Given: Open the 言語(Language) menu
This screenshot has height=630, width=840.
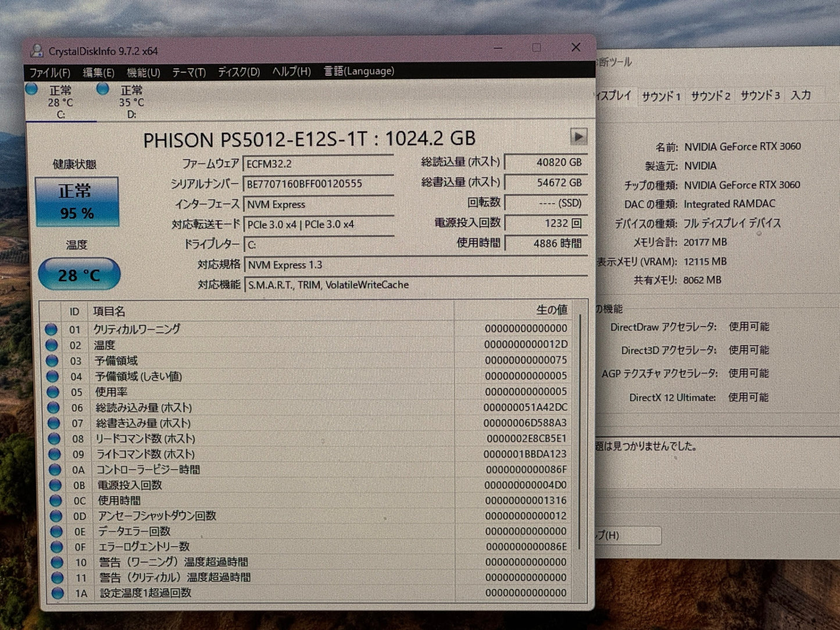Looking at the screenshot, I should click(359, 71).
